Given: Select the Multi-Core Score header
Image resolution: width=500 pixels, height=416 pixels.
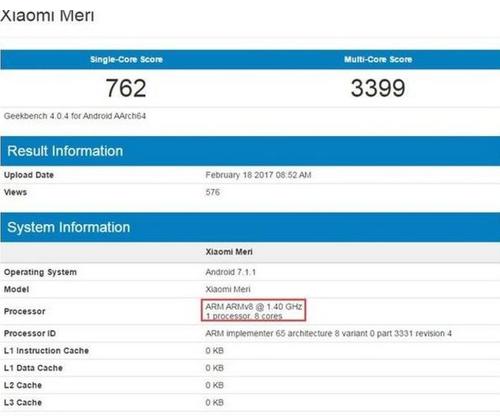Looking at the screenshot, I should point(378,59).
